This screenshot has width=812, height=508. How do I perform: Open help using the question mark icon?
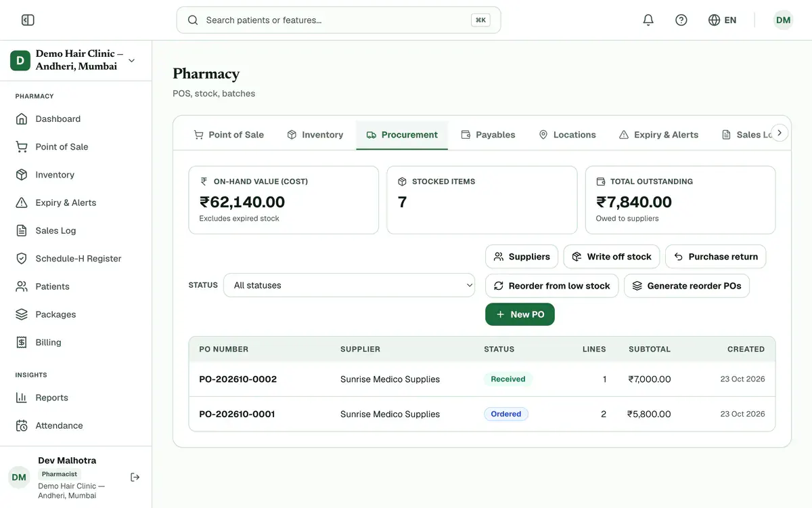[681, 20]
